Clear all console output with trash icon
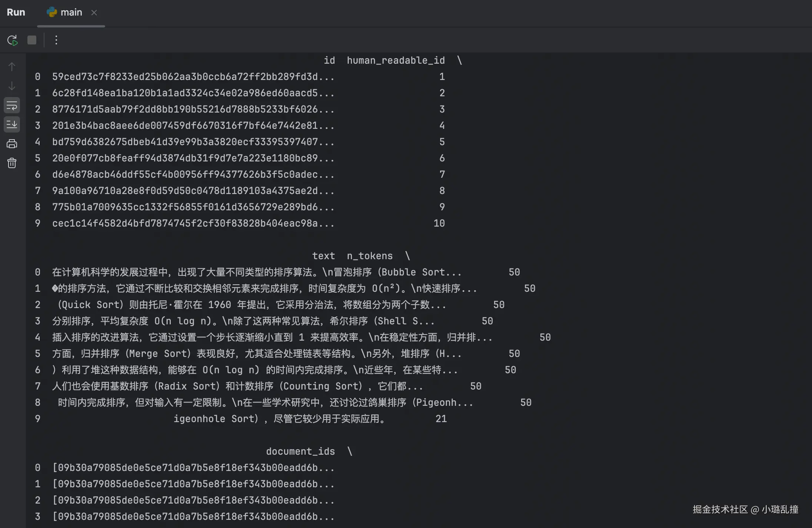812x528 pixels. pyautogui.click(x=12, y=163)
